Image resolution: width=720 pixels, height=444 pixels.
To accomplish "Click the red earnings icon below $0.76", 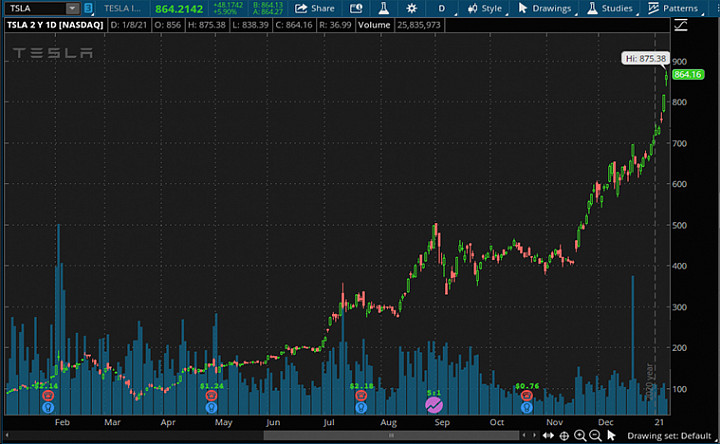I will tap(527, 395).
